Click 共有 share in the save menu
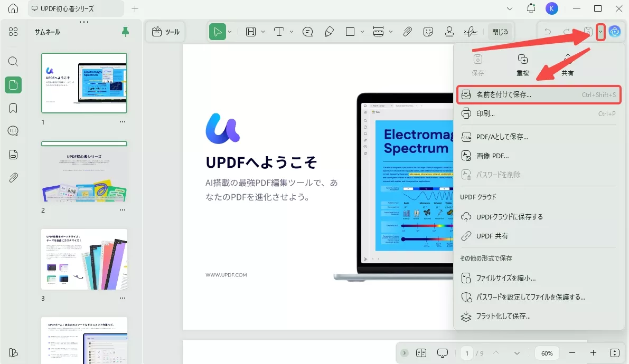Image resolution: width=629 pixels, height=364 pixels. (567, 65)
